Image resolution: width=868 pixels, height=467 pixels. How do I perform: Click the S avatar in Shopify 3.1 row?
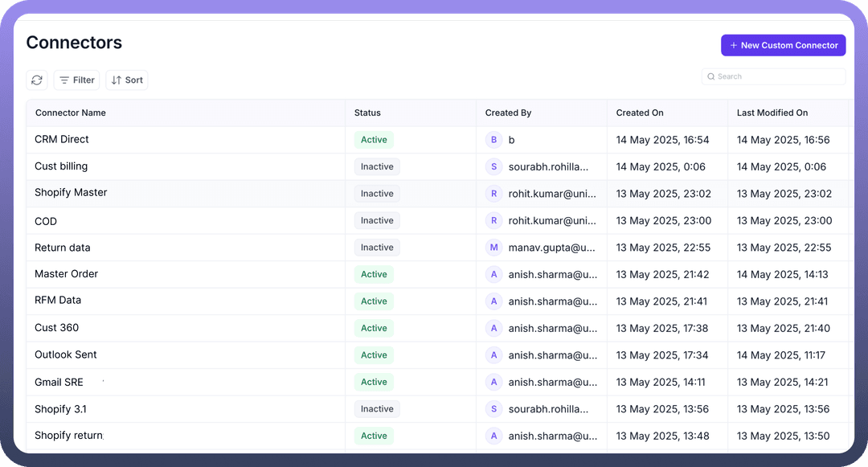tap(494, 409)
